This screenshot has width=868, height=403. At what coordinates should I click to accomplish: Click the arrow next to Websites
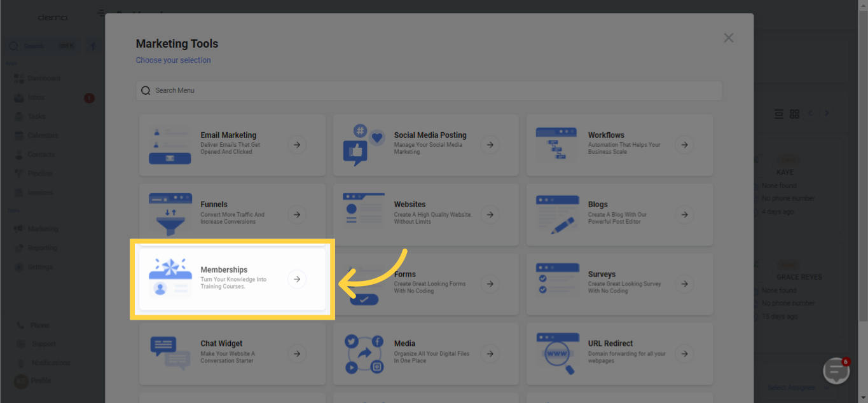(x=490, y=214)
